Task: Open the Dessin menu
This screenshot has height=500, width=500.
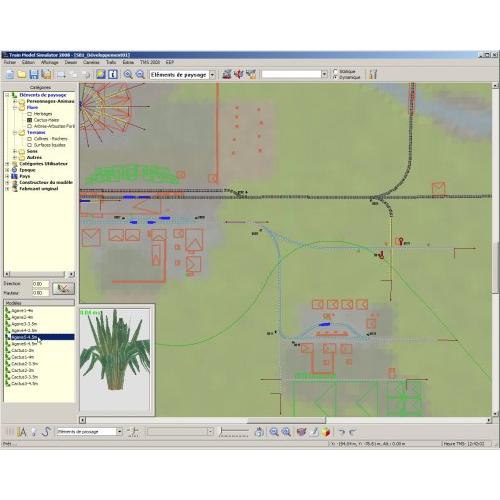Action: (71, 62)
